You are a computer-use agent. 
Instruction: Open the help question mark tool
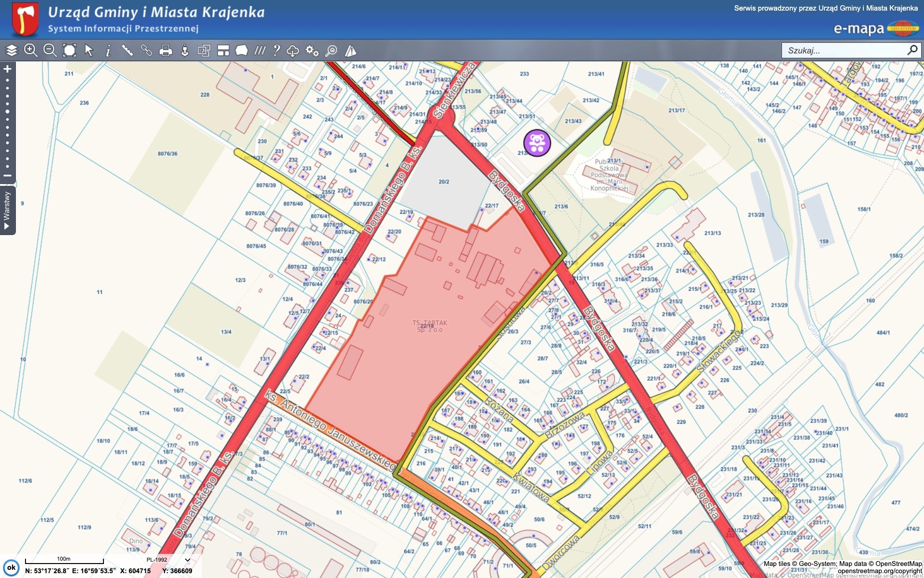[x=276, y=50]
